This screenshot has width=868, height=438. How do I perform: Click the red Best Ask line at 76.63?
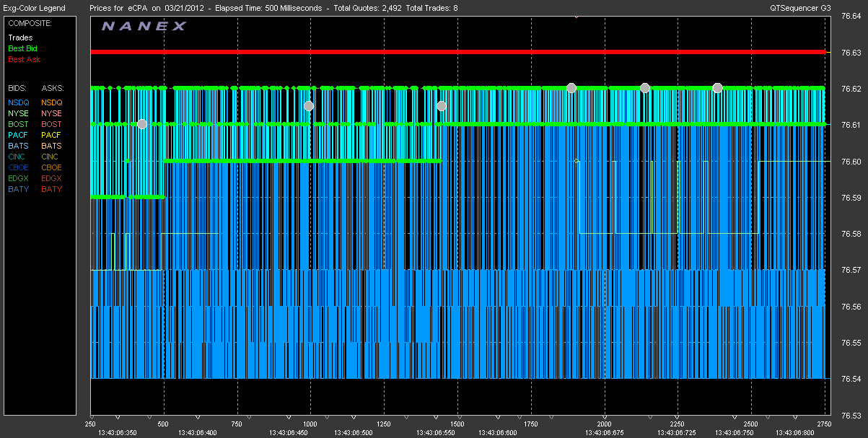pyautogui.click(x=458, y=52)
